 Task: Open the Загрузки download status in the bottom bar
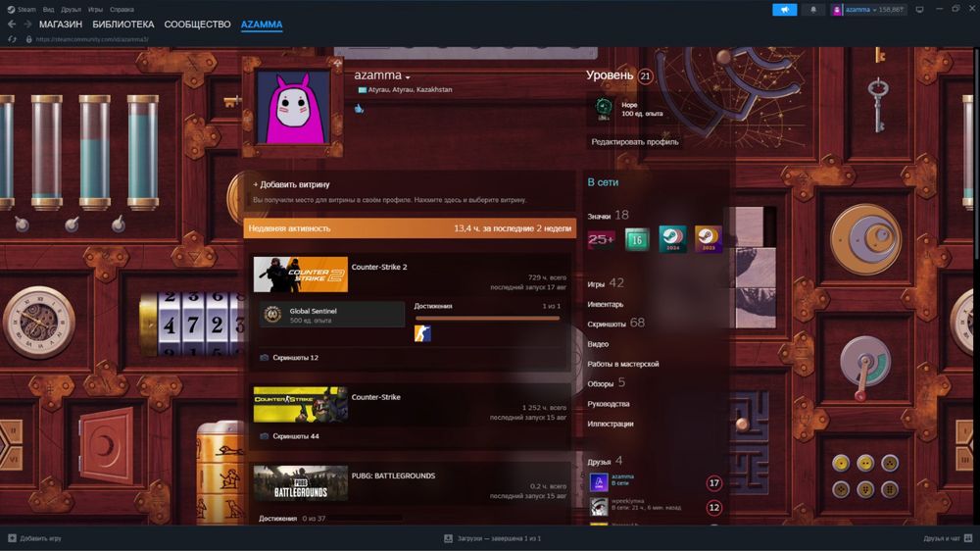coord(493,538)
